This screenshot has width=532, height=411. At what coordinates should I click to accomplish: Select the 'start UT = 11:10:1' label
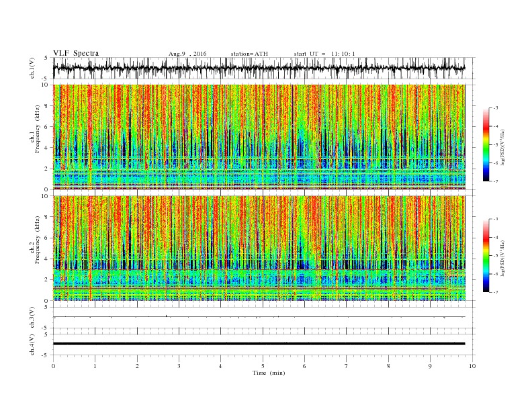tap(324, 54)
